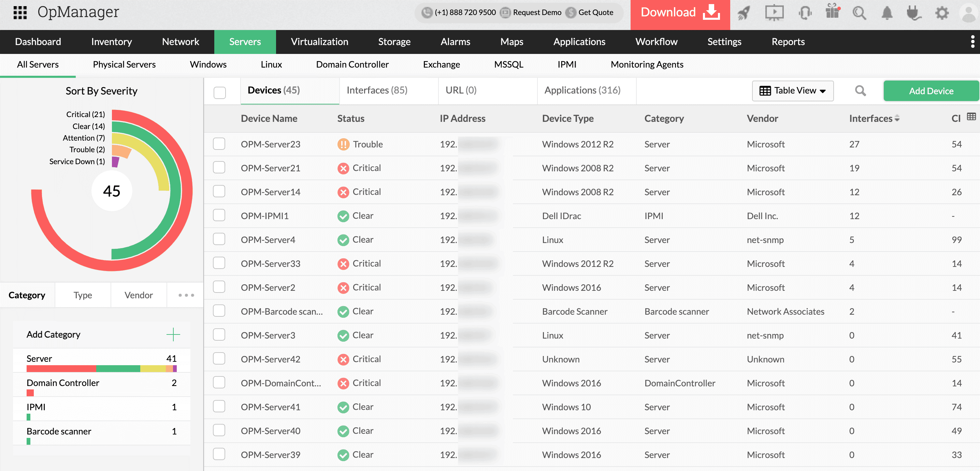
Task: Select the checkbox for OPM-Server23
Action: coord(219,144)
